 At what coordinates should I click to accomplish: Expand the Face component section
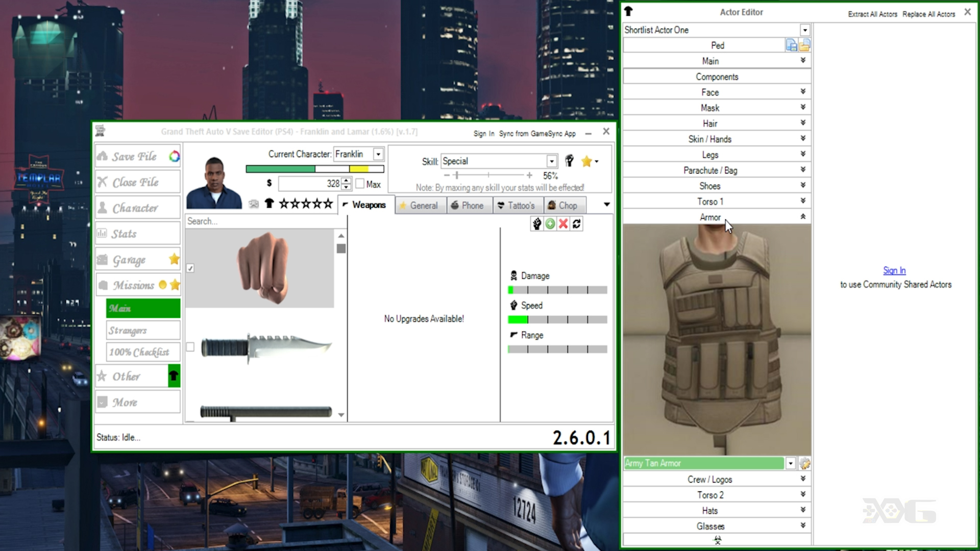coord(717,92)
